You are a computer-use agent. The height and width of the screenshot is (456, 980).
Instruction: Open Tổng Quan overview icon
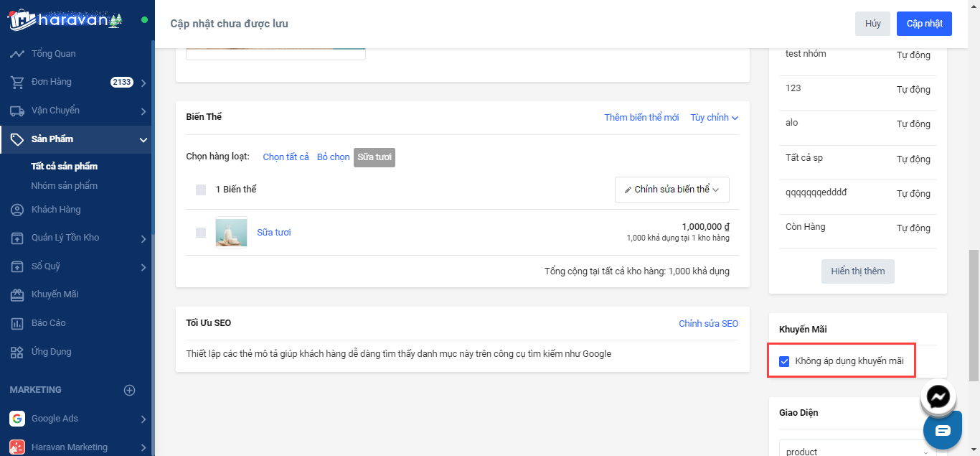(17, 54)
